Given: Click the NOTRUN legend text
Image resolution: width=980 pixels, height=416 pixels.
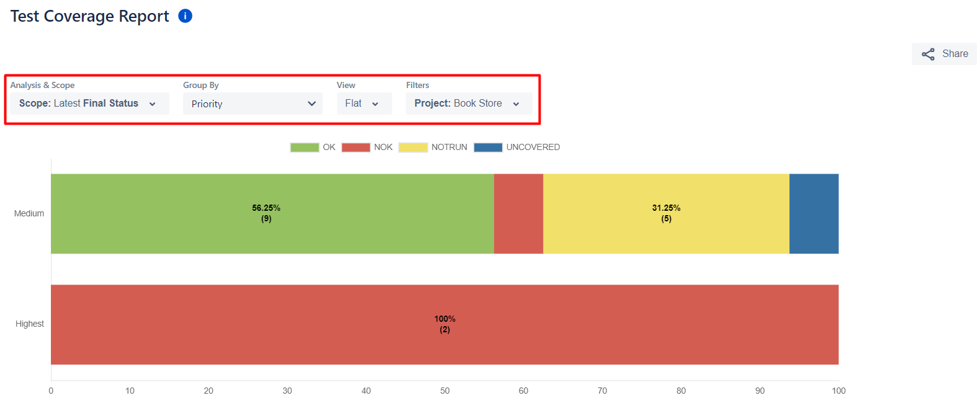Looking at the screenshot, I should click(x=449, y=148).
